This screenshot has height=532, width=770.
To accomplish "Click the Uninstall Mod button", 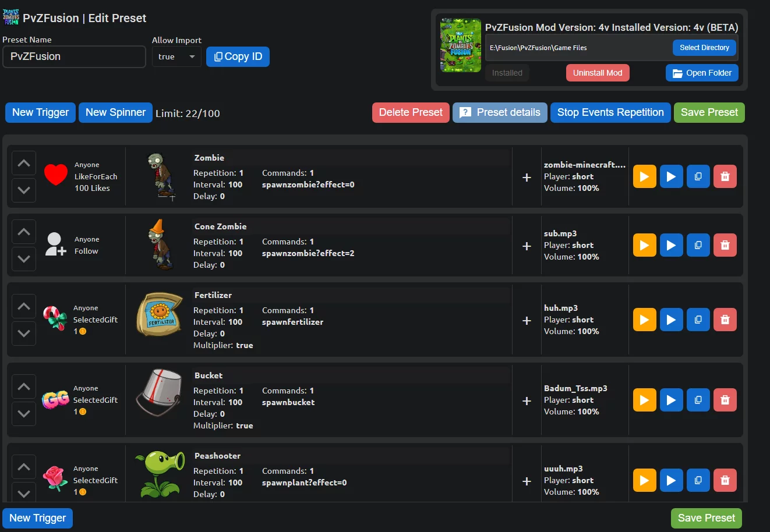I will (x=597, y=73).
